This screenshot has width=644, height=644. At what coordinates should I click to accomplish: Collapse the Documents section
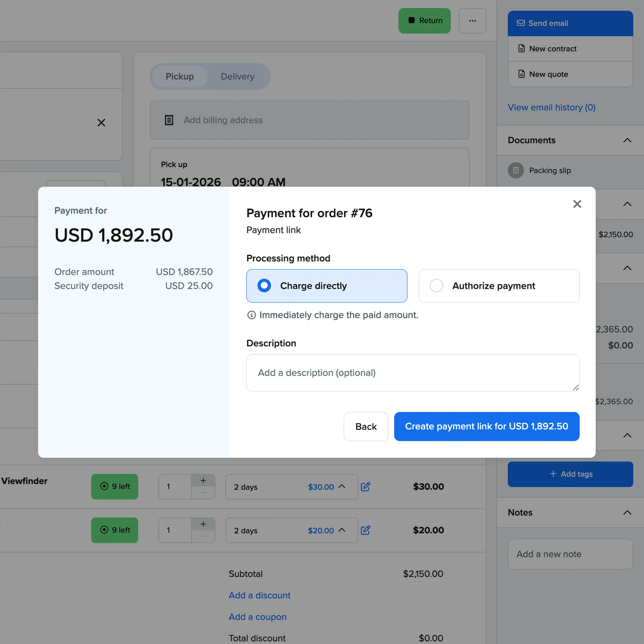pyautogui.click(x=627, y=140)
